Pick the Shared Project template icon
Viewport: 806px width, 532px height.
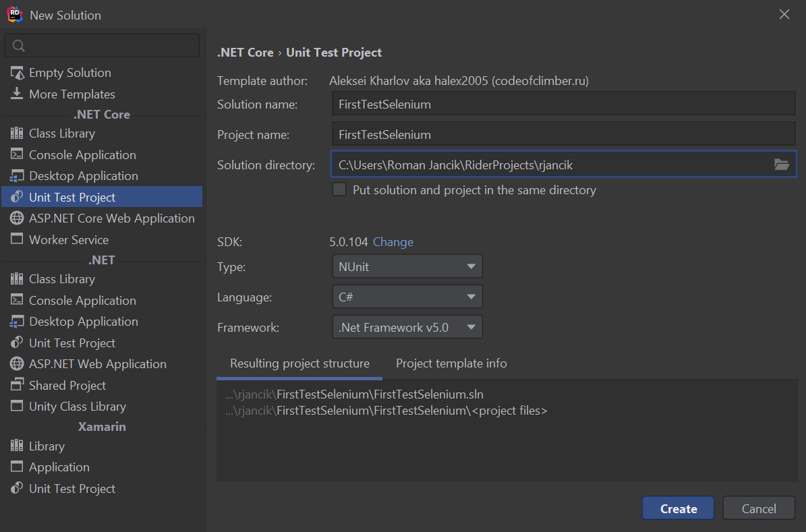pos(17,386)
